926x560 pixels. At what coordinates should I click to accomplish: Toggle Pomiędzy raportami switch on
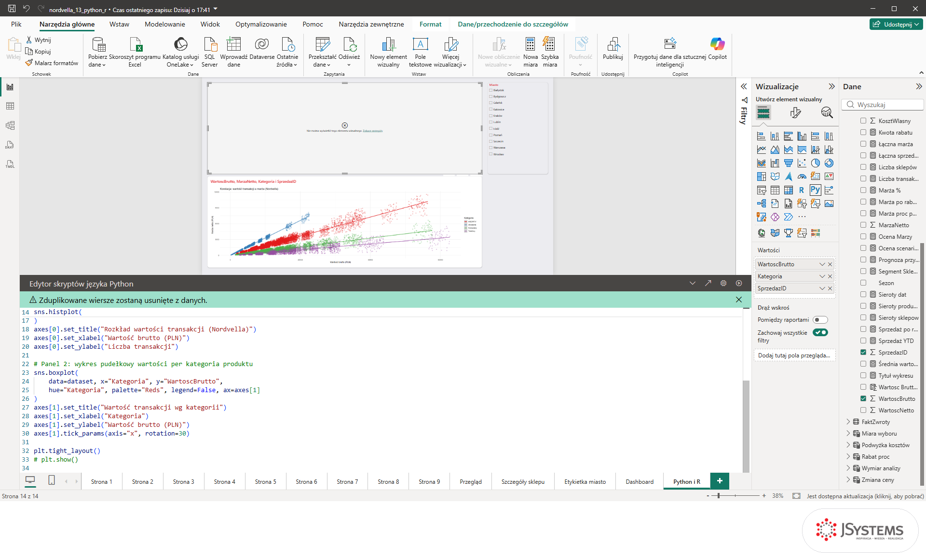pyautogui.click(x=820, y=320)
